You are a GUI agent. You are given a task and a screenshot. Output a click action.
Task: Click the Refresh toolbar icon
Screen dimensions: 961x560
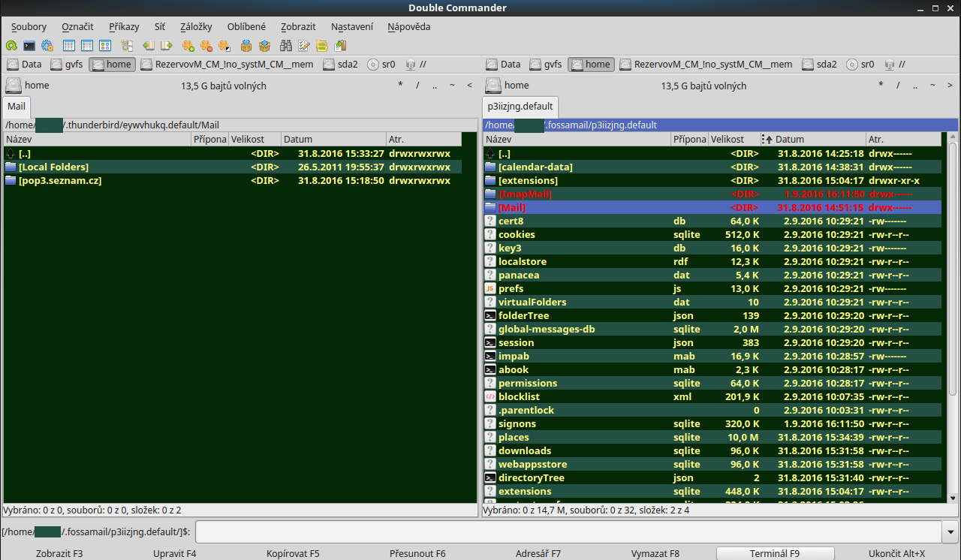11,46
